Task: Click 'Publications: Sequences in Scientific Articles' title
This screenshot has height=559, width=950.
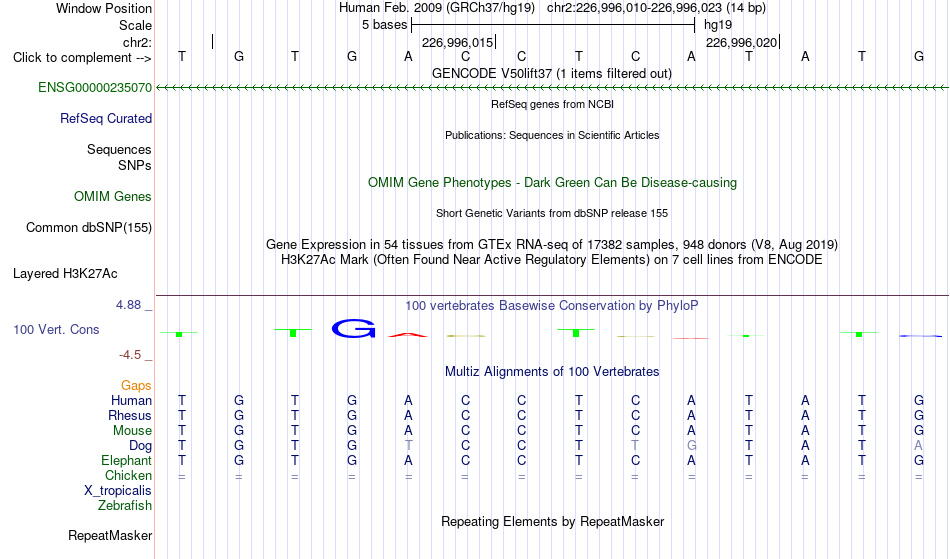Action: [552, 136]
